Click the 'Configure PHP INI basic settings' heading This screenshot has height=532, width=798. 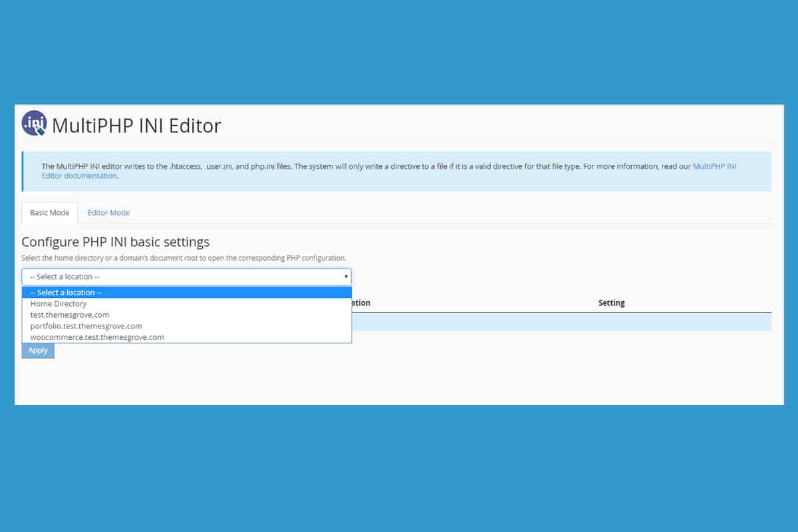click(116, 242)
